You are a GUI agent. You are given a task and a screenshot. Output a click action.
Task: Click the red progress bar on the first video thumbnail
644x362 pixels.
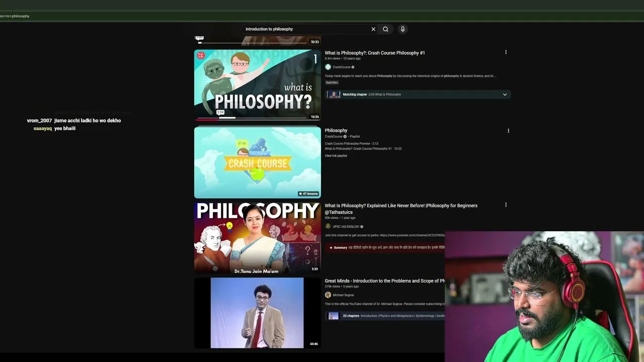pyautogui.click(x=207, y=119)
